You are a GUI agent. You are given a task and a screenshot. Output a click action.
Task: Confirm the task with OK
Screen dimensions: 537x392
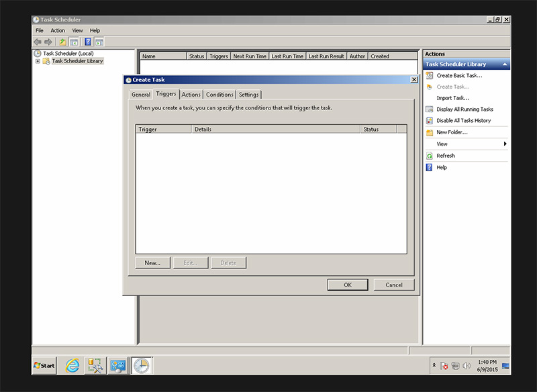pos(348,285)
